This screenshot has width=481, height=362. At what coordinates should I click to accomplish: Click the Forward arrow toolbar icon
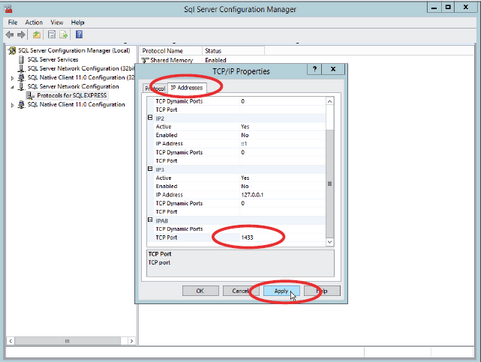click(x=21, y=34)
